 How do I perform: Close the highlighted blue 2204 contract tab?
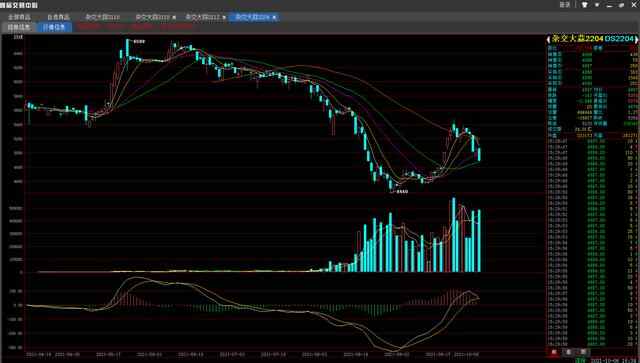click(x=274, y=18)
